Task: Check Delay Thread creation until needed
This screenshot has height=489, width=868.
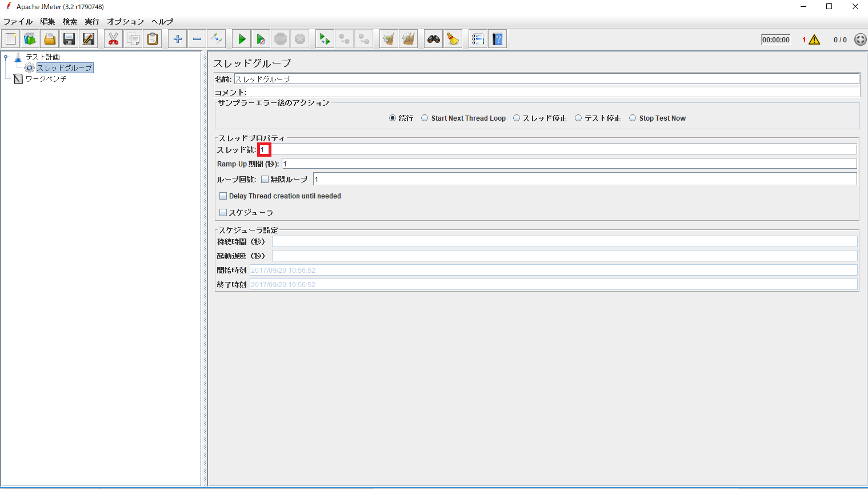Action: click(x=223, y=196)
